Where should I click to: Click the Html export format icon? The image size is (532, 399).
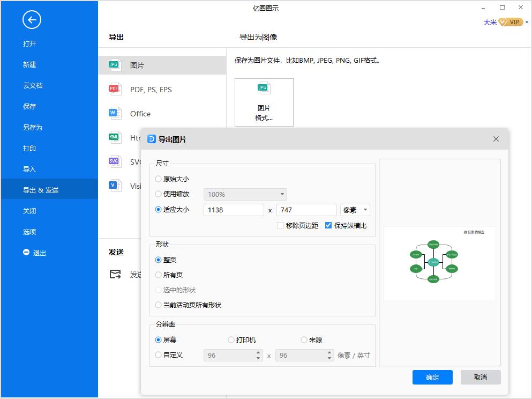point(114,137)
